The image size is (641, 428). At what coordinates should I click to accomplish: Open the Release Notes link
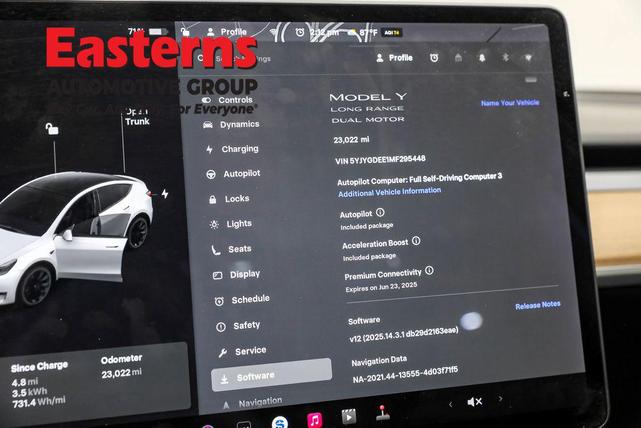[538, 305]
